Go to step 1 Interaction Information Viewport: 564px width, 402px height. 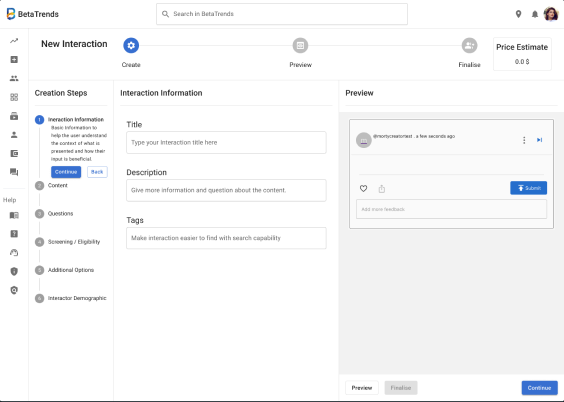click(x=69, y=119)
